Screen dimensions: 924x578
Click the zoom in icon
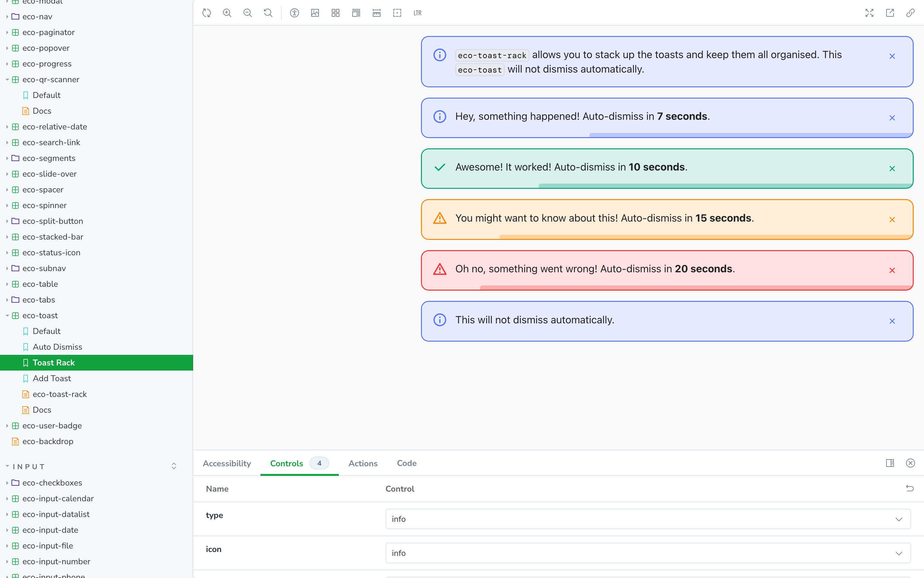pyautogui.click(x=227, y=13)
